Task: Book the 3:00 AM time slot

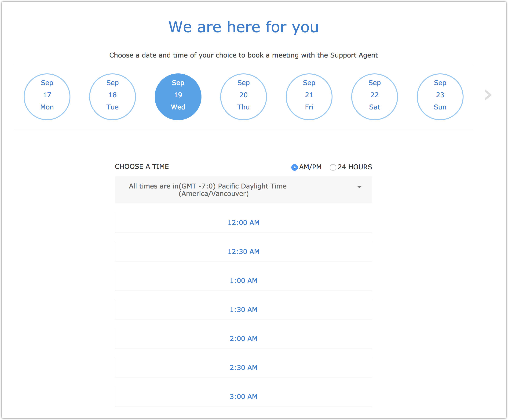Action: point(243,397)
